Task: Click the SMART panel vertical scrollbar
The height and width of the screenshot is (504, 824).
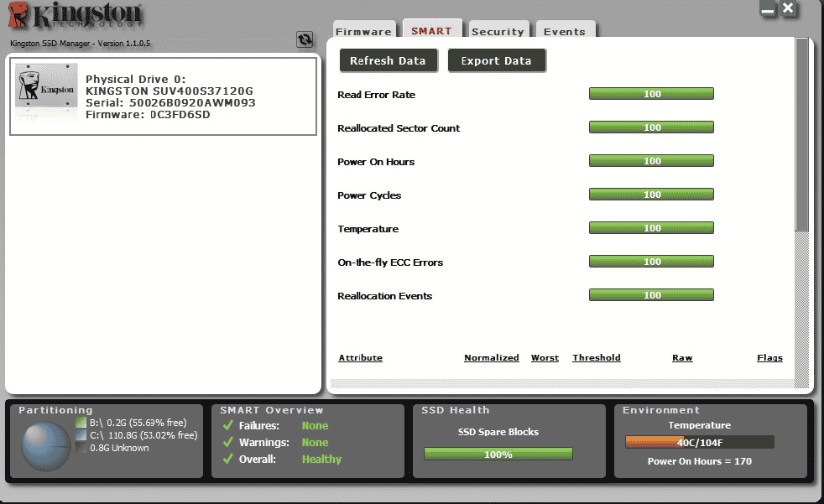Action: [802, 134]
